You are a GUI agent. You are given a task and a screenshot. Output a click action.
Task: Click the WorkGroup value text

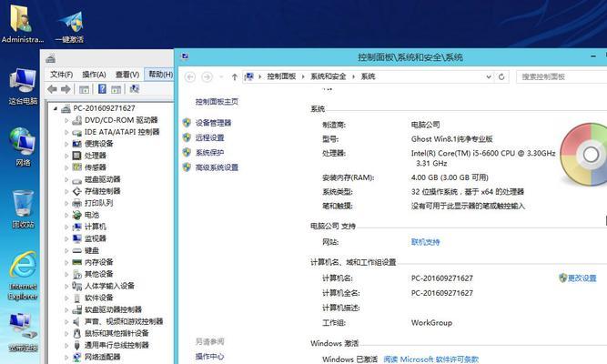431,323
